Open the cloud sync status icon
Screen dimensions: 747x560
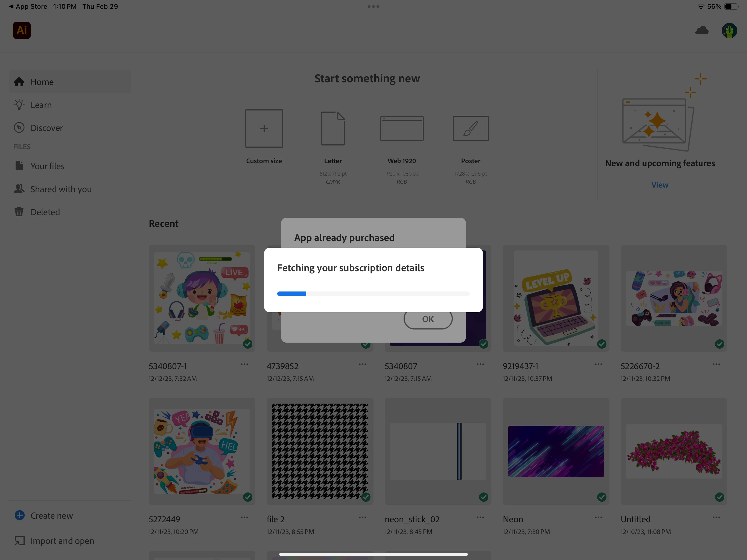click(x=702, y=30)
